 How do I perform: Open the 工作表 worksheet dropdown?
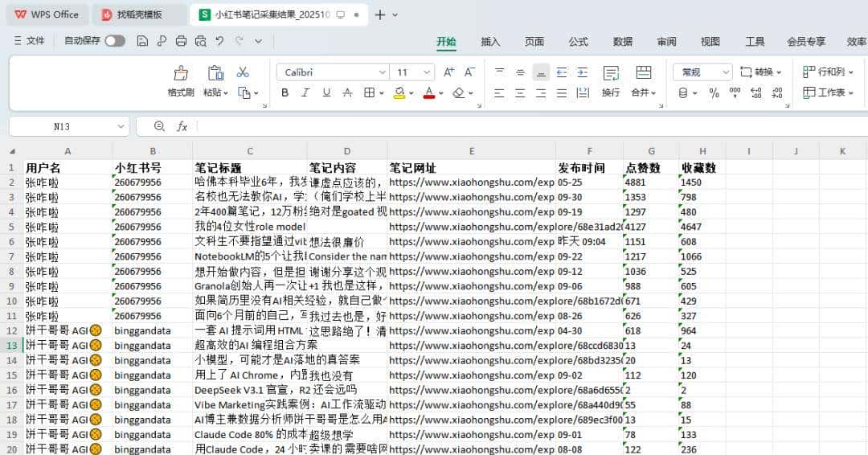828,92
